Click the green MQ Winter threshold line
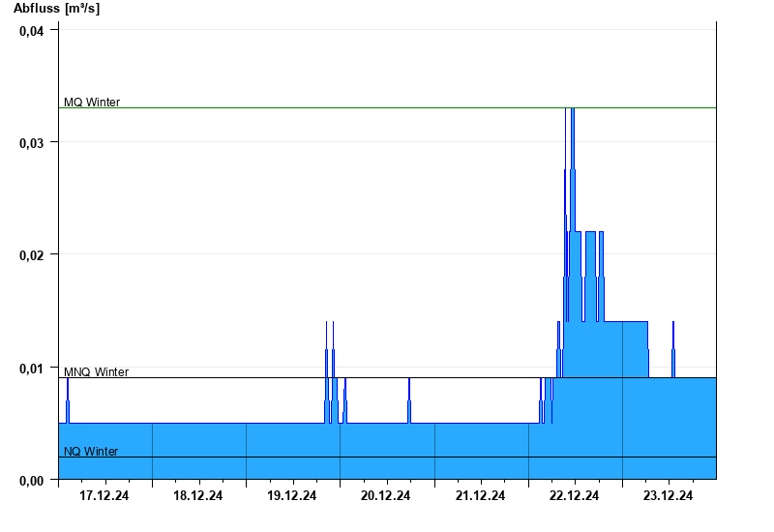Viewport: 774px width, 532px height. click(388, 107)
